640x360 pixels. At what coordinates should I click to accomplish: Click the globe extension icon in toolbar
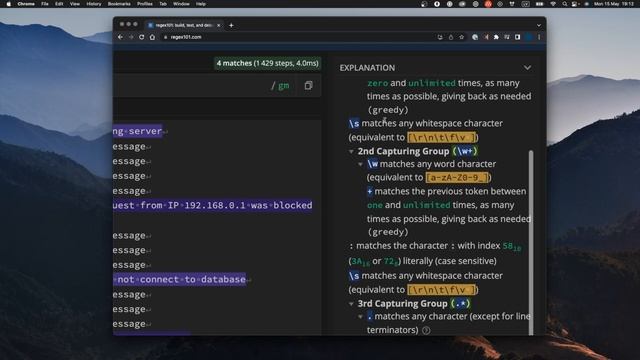475,37
